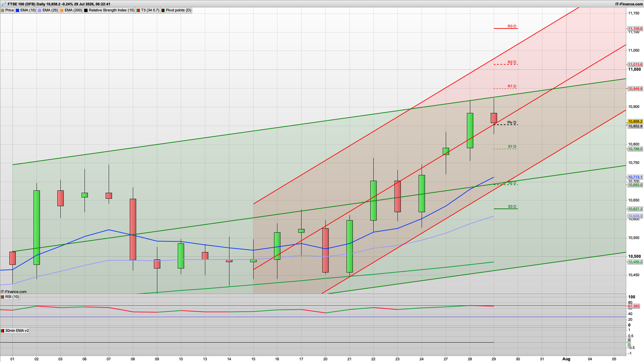
Task: Select the R1 D pivot label
Action: pyautogui.click(x=512, y=86)
